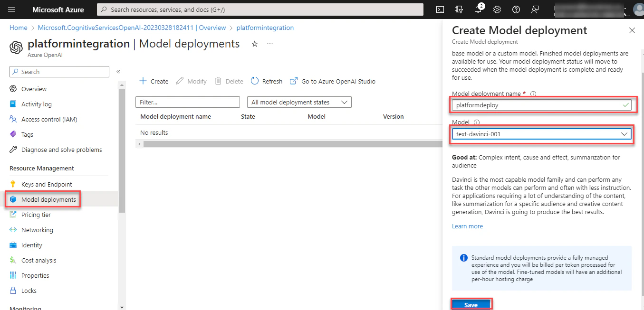
Task: Open the Model dropdown showing text-davinci-001
Action: [541, 134]
